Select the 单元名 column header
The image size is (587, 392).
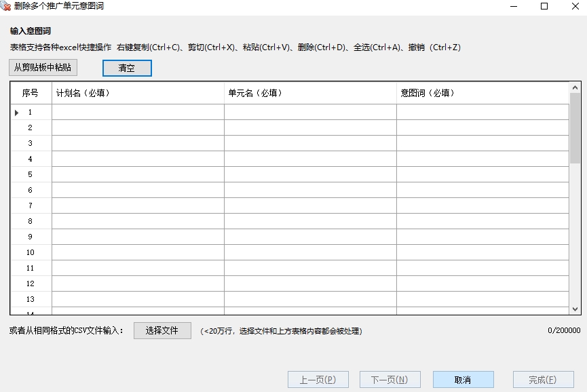pyautogui.click(x=310, y=94)
